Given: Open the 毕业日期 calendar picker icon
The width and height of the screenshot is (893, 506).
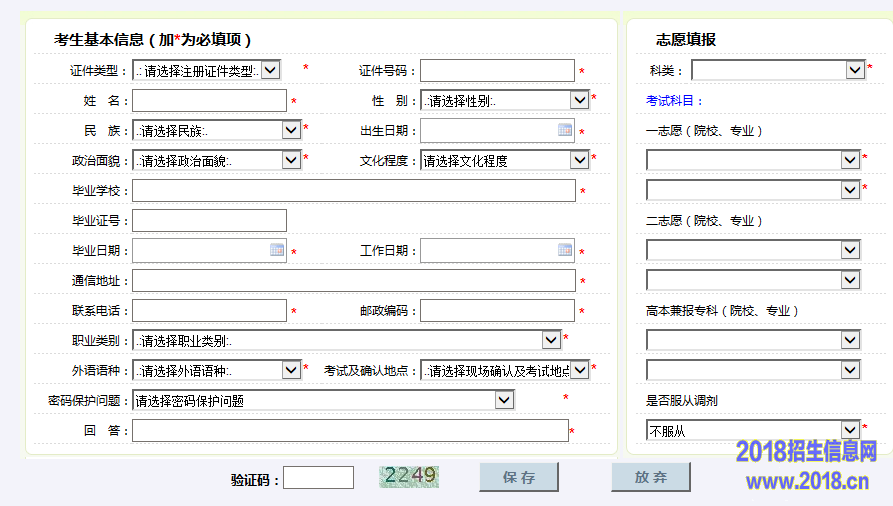Looking at the screenshot, I should (x=277, y=250).
